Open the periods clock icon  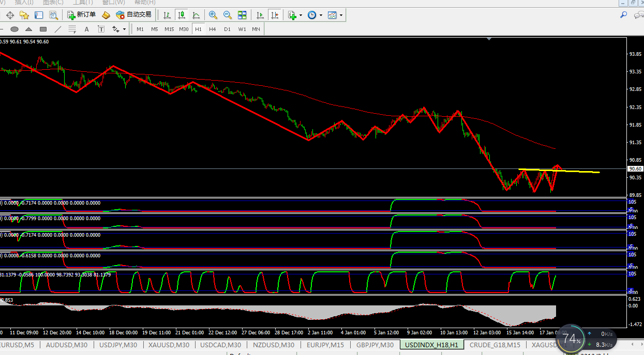(312, 15)
